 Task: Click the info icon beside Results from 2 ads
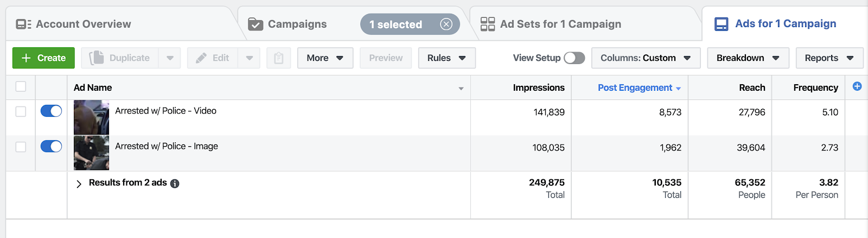click(175, 184)
